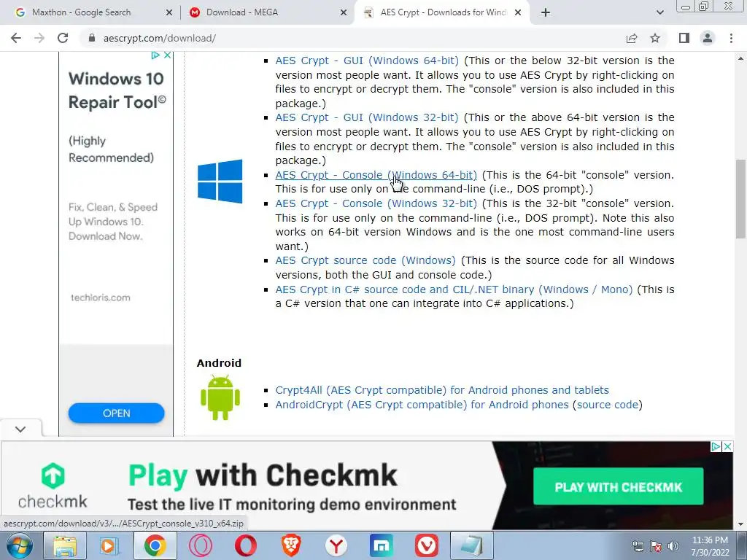The height and width of the screenshot is (560, 747).
Task: Open AES Crypt source code (Windows) link
Action: click(365, 260)
